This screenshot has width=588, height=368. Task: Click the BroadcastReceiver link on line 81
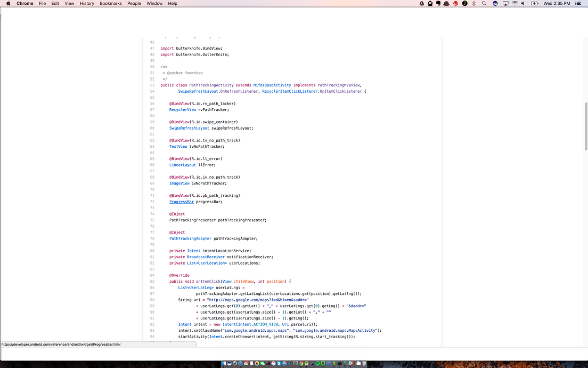[x=206, y=257]
